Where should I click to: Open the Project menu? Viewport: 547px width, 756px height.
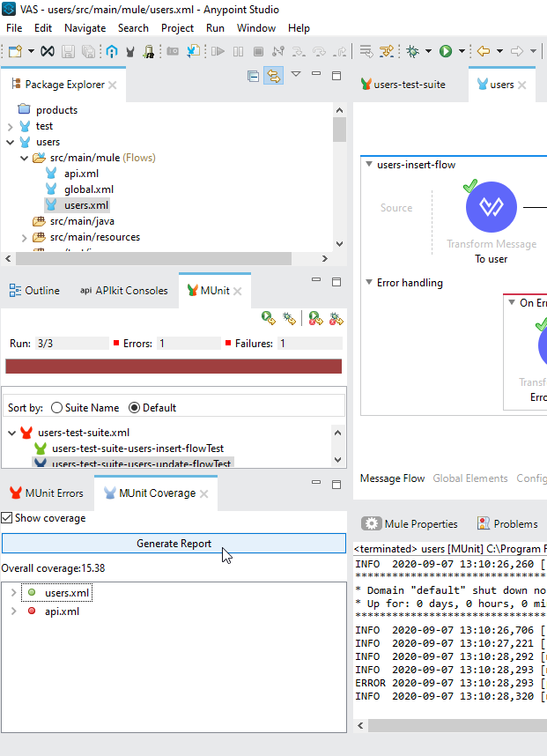pyautogui.click(x=177, y=28)
